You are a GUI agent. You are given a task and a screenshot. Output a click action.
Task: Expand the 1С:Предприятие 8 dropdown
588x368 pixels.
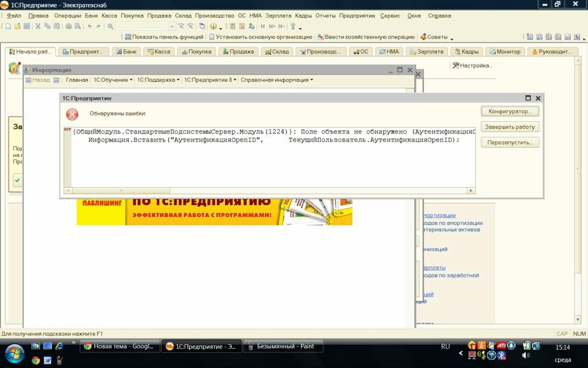[x=210, y=80]
